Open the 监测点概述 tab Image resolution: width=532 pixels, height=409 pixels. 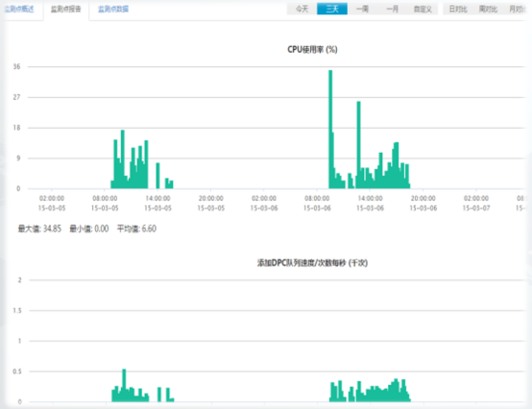pyautogui.click(x=19, y=10)
